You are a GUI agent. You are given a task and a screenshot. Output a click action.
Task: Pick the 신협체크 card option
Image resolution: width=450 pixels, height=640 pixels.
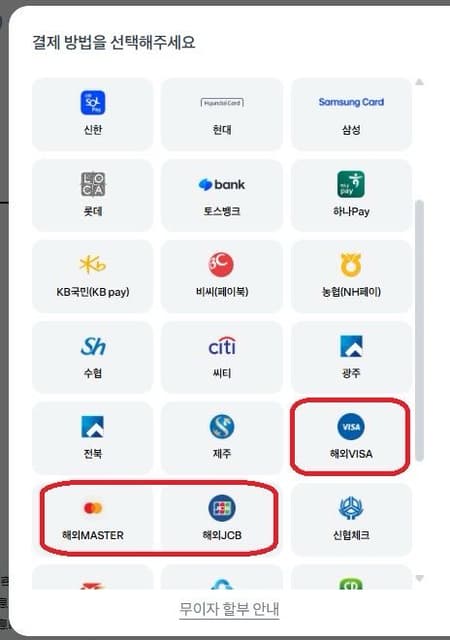pos(351,519)
